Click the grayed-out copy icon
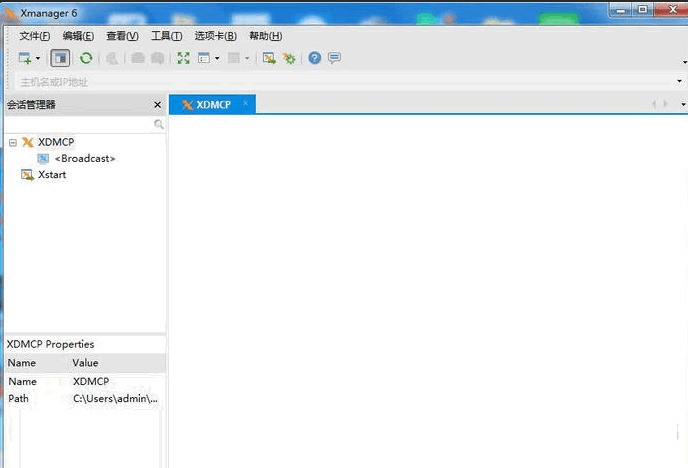The image size is (688, 468). 112,58
